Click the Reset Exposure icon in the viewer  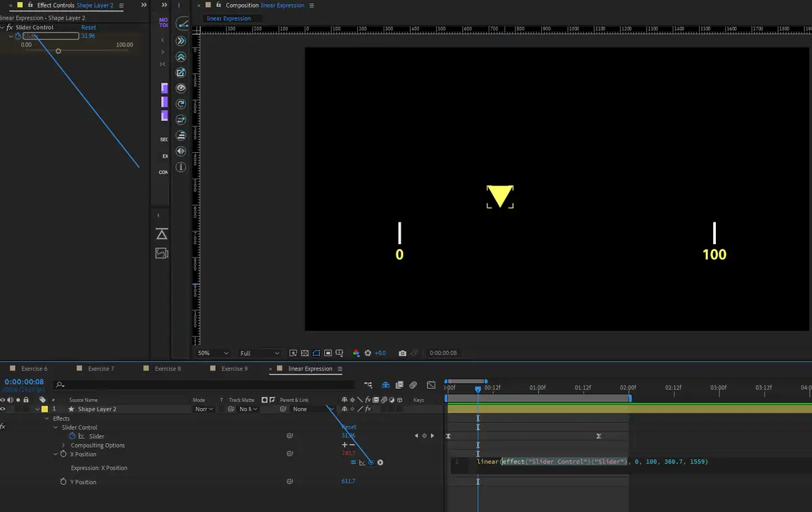click(x=368, y=353)
